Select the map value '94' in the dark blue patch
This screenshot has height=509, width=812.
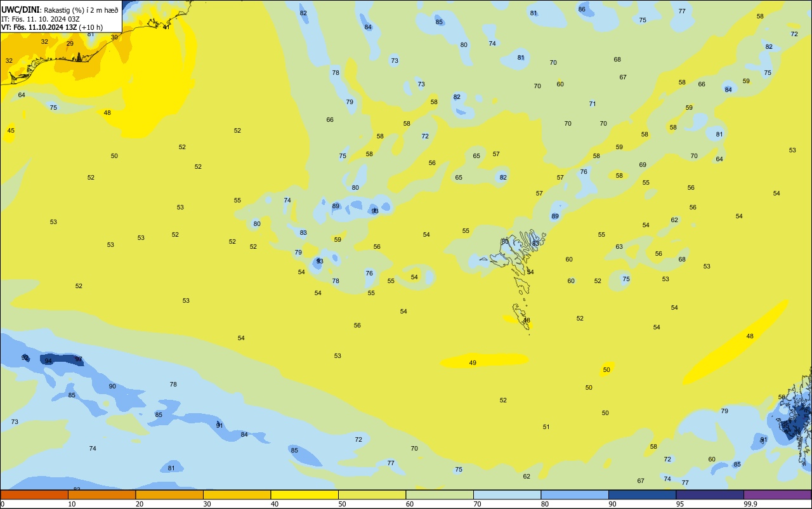[48, 361]
